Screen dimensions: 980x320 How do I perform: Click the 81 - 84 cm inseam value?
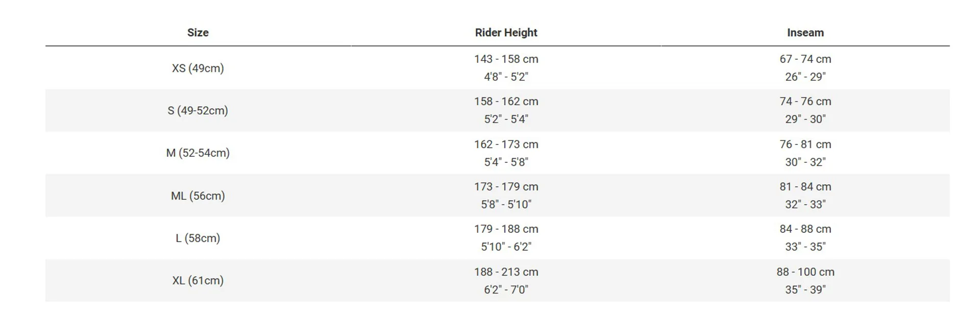[x=805, y=187]
